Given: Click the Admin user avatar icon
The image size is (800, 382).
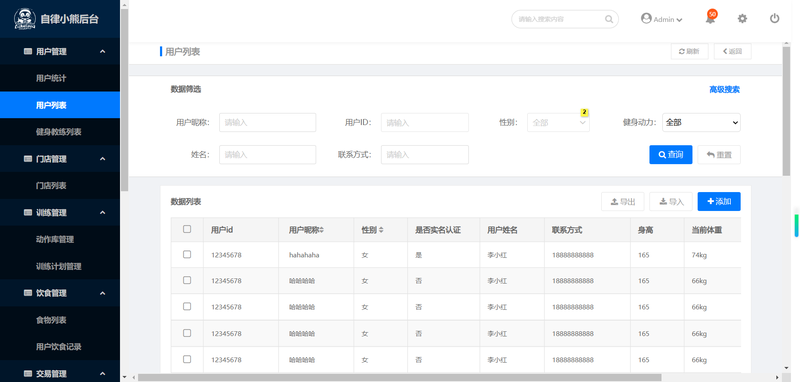Looking at the screenshot, I should [x=646, y=18].
